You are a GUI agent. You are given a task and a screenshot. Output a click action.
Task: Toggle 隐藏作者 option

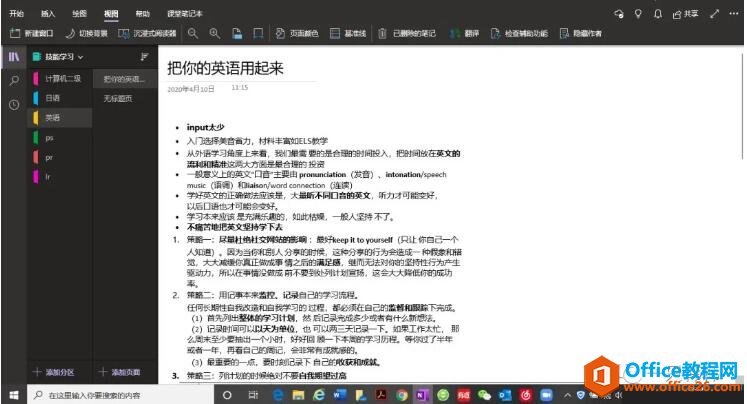(581, 33)
